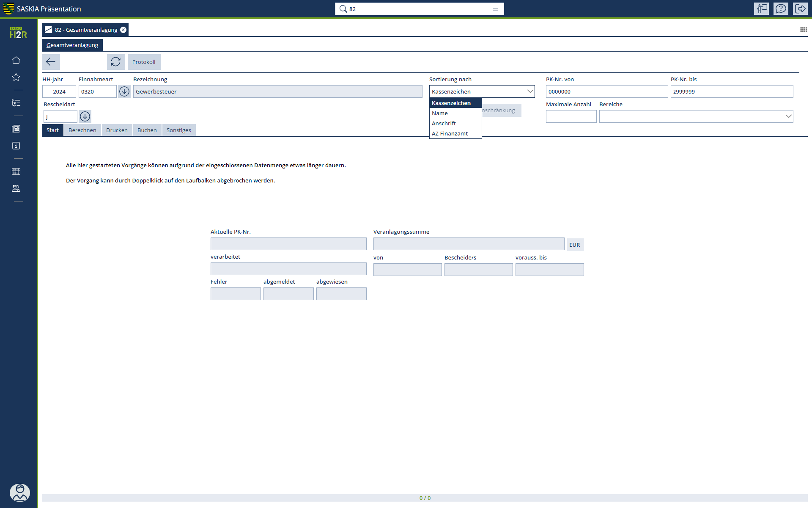812x508 pixels.
Task: Open the Drucken tab
Action: 117,130
